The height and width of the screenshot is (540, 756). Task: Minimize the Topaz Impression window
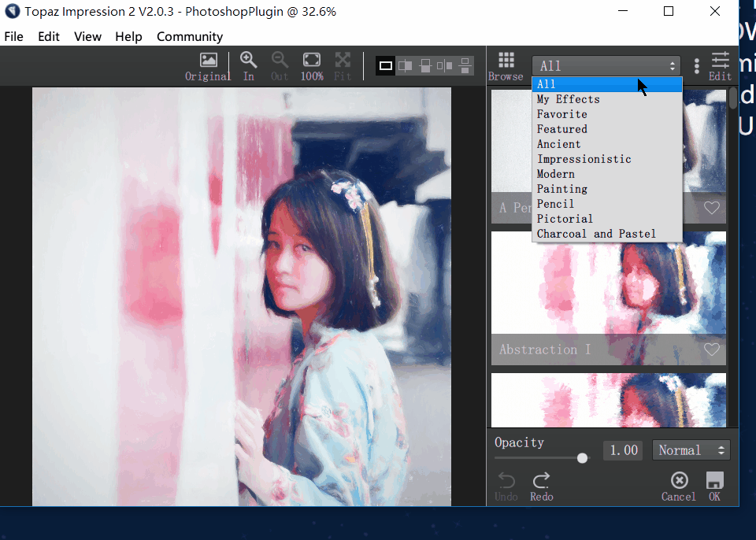[x=623, y=11]
